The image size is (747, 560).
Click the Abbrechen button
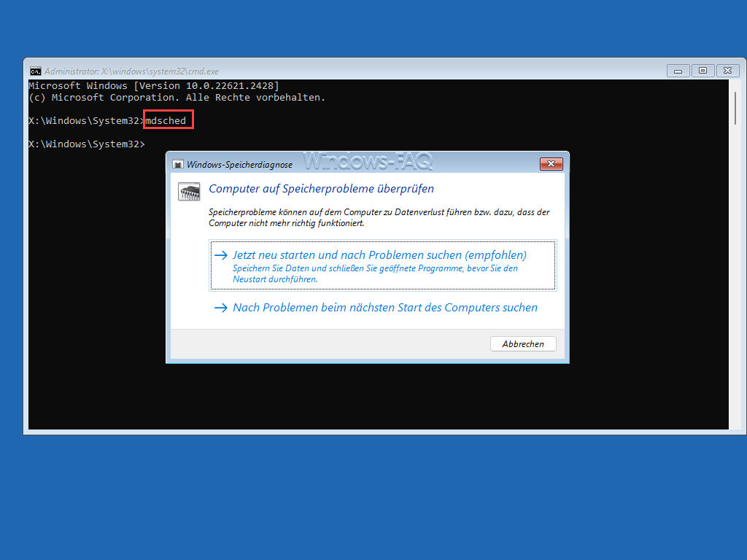click(523, 344)
